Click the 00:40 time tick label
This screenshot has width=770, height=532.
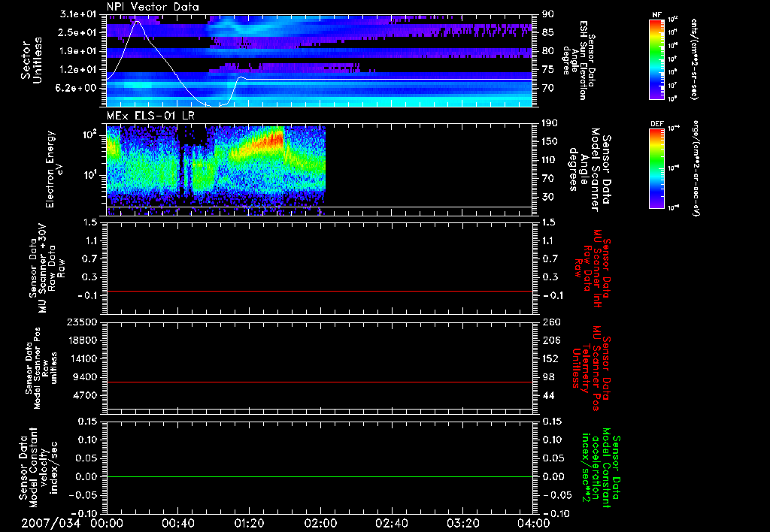point(177,523)
